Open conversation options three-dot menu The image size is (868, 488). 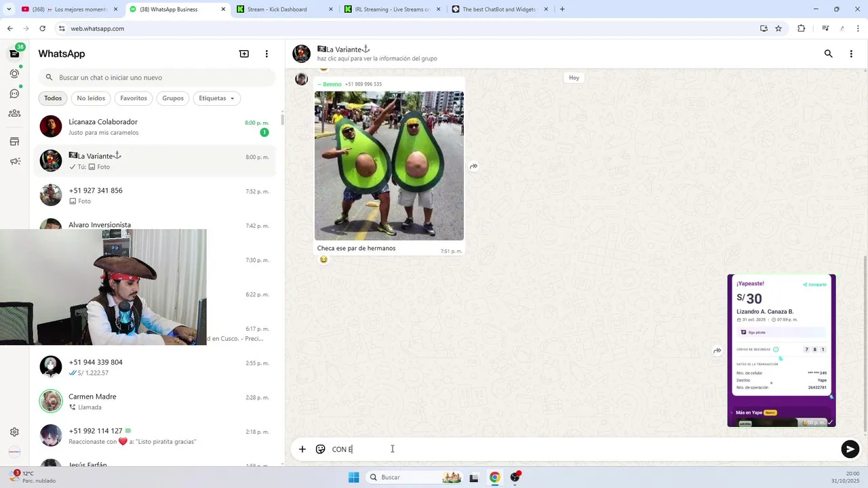[x=851, y=54]
